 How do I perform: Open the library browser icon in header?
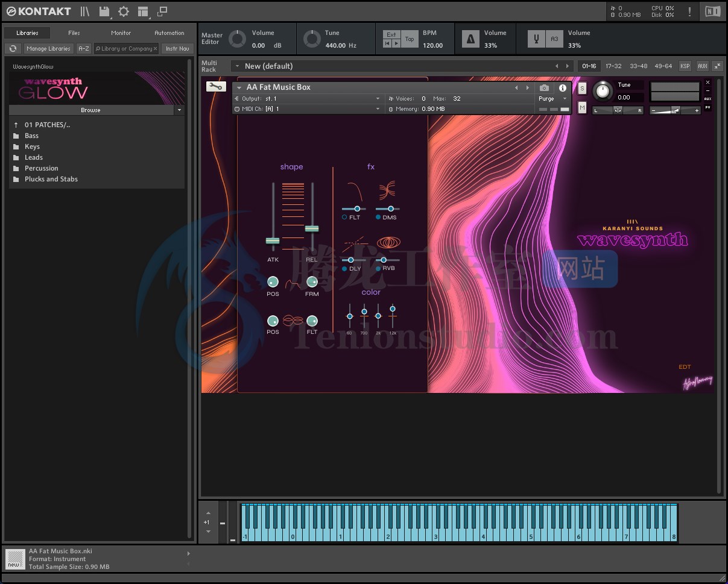point(85,11)
